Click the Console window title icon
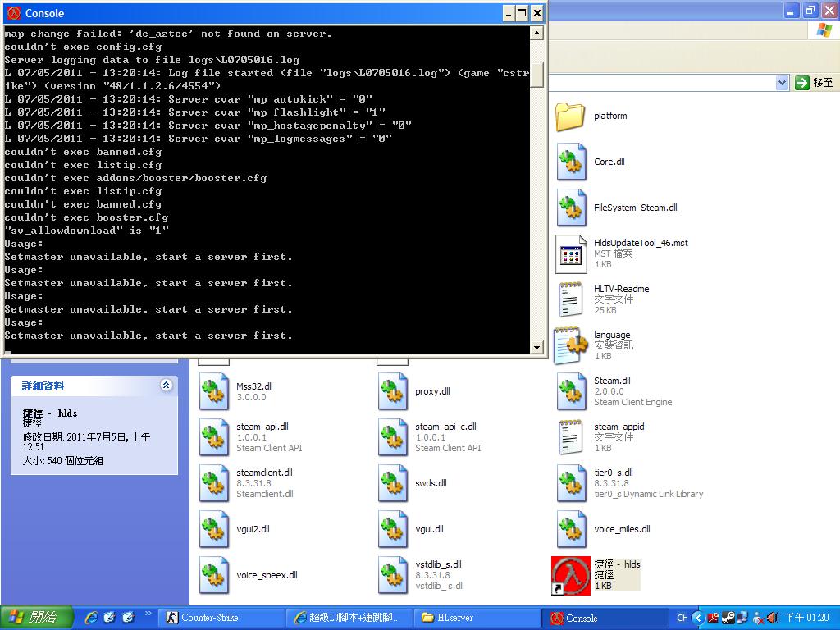The height and width of the screenshot is (630, 840). pyautogui.click(x=15, y=13)
